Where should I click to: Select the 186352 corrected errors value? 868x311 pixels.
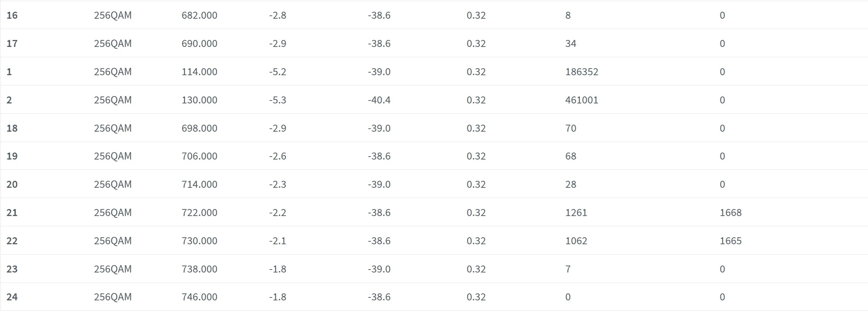pyautogui.click(x=582, y=72)
